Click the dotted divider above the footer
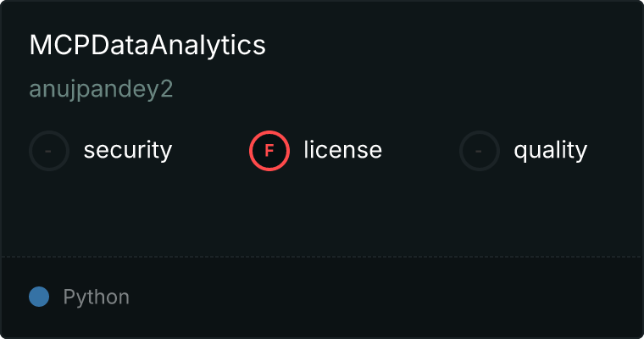The width and height of the screenshot is (644, 339). [x=322, y=256]
